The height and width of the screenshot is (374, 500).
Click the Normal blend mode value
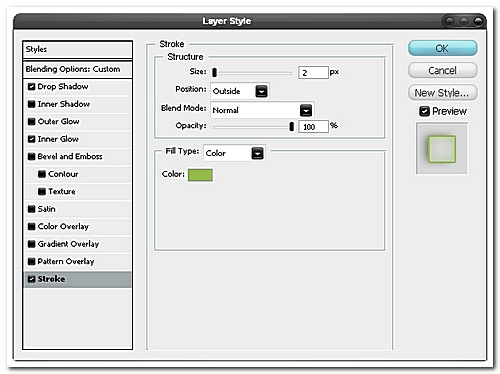click(225, 110)
